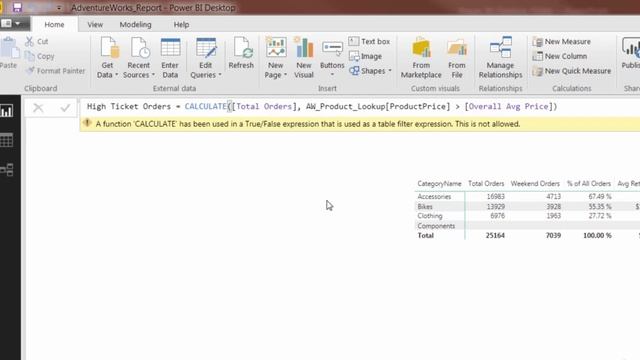Click the Total row label
This screenshot has width=640, height=360.
425,235
